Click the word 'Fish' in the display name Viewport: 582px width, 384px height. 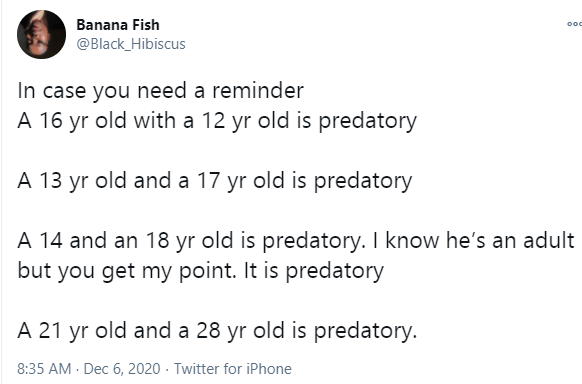tap(146, 25)
